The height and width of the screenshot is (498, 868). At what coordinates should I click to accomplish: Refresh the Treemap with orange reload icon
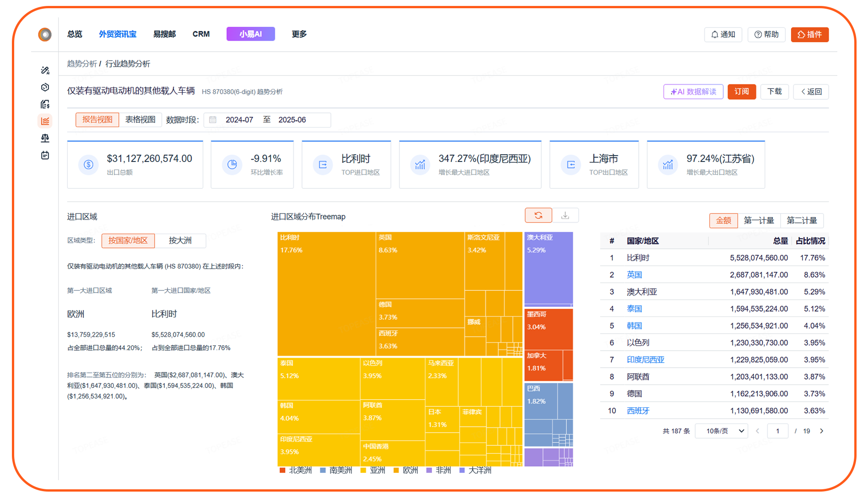pos(538,215)
